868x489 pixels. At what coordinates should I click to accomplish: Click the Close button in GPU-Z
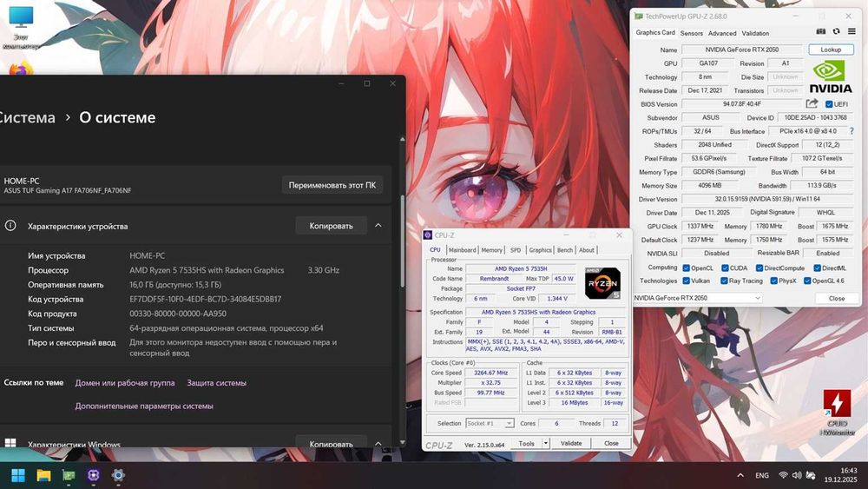[837, 298]
